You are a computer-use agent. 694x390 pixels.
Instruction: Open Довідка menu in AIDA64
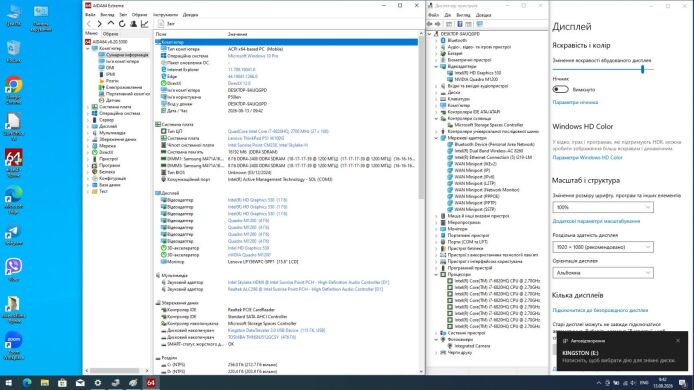pyautogui.click(x=190, y=15)
